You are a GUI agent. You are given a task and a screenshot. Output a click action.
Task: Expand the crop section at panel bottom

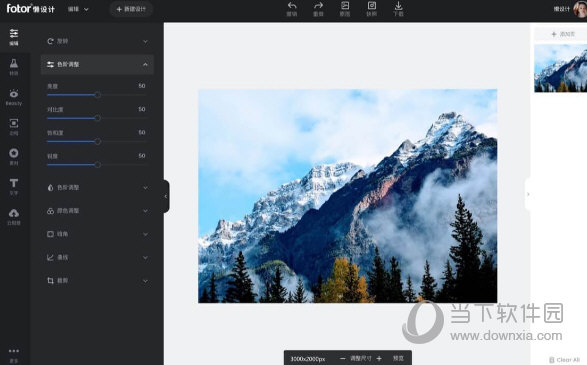coord(97,280)
